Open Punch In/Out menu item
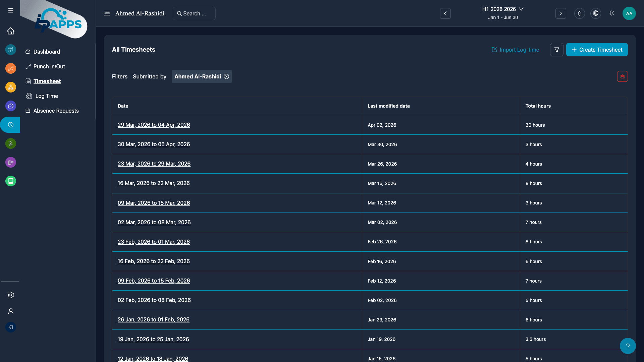 pyautogui.click(x=49, y=66)
